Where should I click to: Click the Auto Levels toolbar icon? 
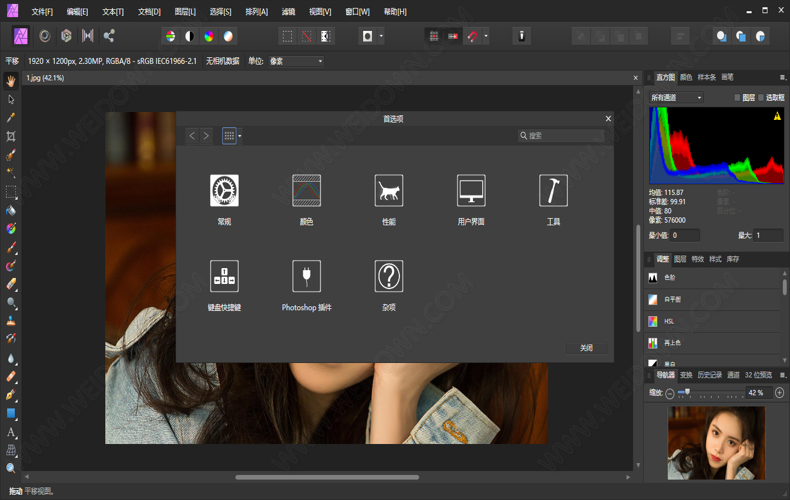pyautogui.click(x=170, y=36)
